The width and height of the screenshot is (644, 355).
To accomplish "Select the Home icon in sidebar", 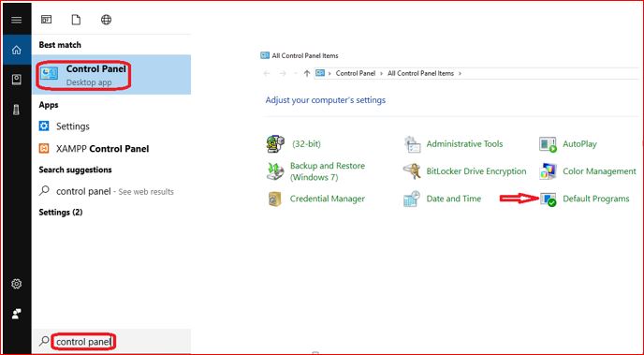I will point(17,50).
